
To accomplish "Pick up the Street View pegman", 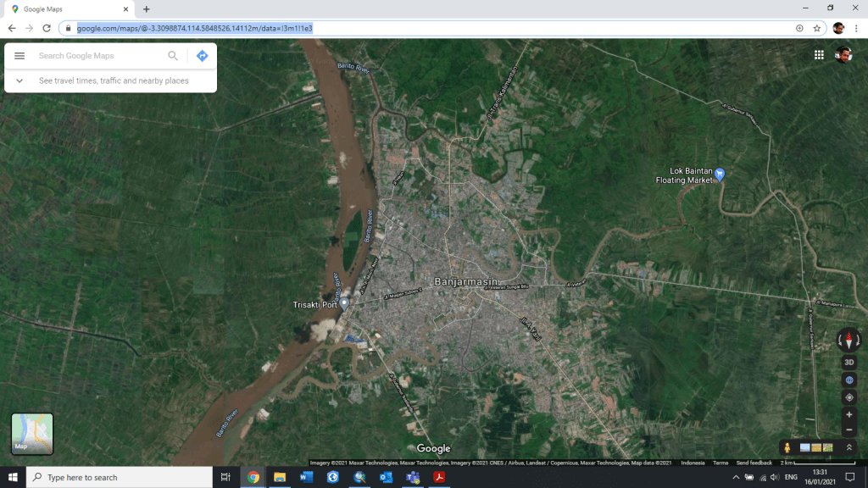I will click(787, 447).
